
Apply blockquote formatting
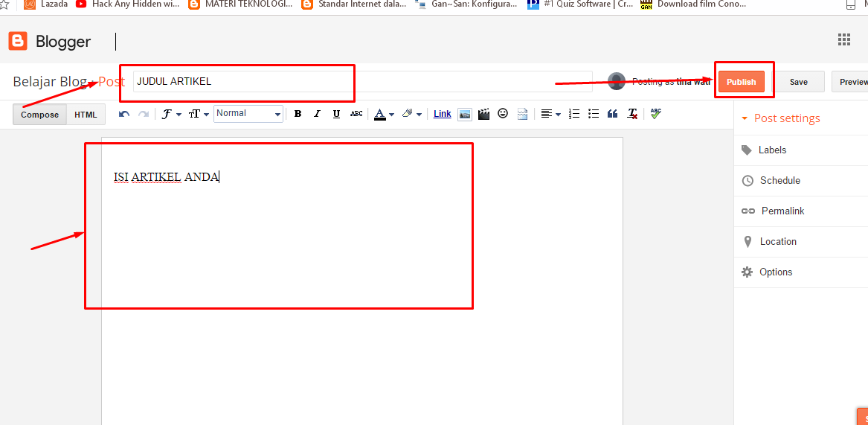click(612, 114)
